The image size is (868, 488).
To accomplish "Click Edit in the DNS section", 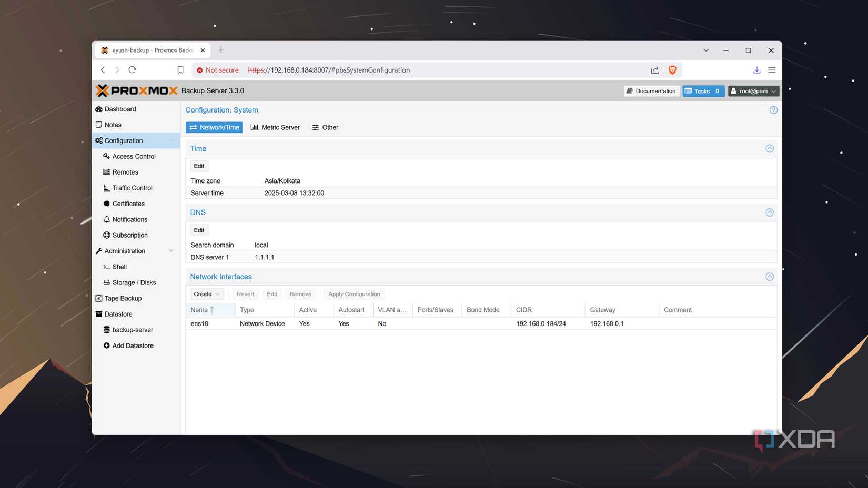I will (x=199, y=230).
